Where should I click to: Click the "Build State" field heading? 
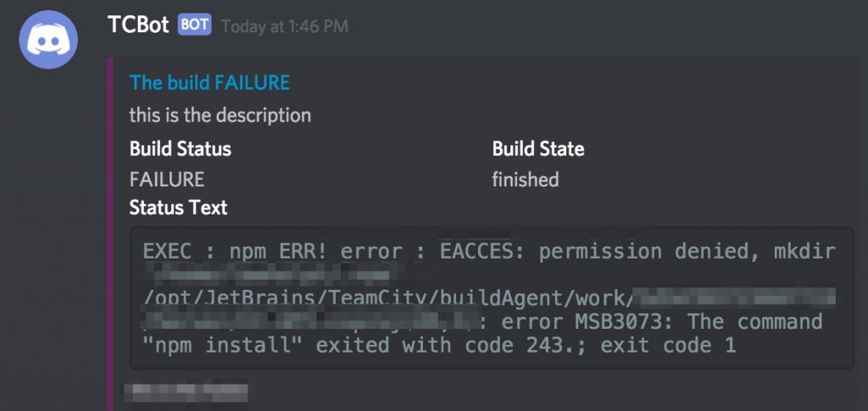[x=537, y=149]
